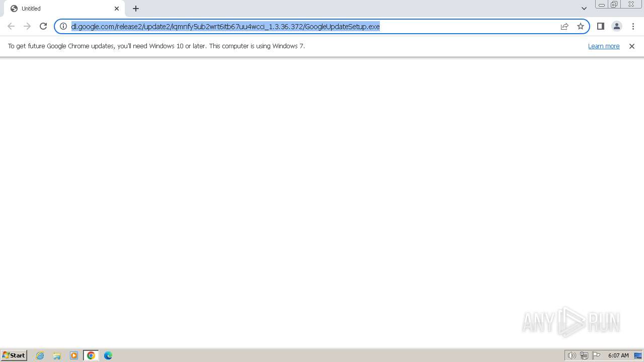Share this page icon

tap(565, 26)
